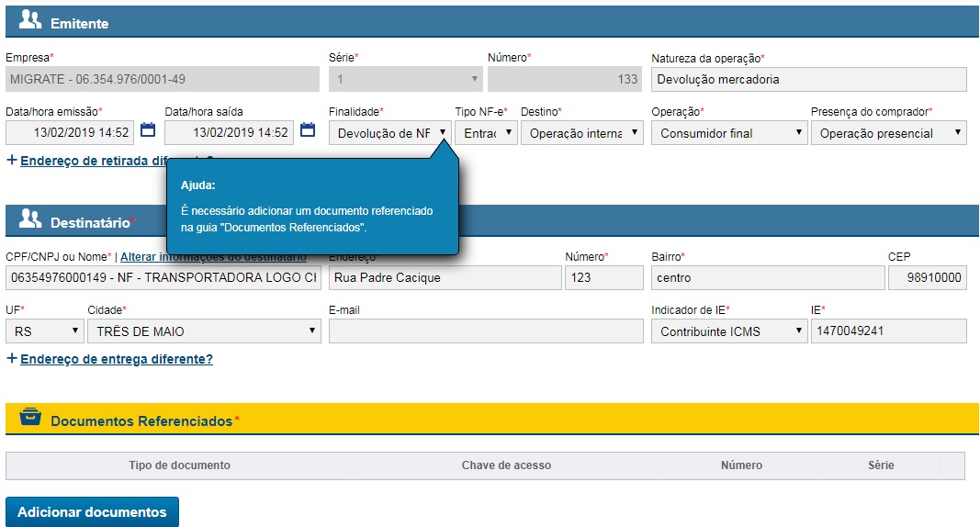
Task: Click the E-mail input field
Action: (x=486, y=331)
